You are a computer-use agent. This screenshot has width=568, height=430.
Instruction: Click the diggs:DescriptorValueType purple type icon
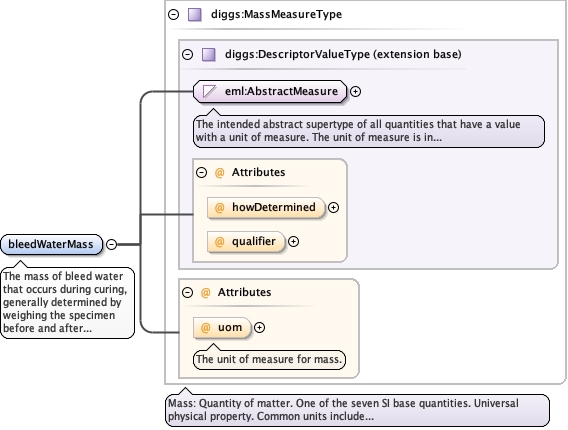pyautogui.click(x=209, y=55)
